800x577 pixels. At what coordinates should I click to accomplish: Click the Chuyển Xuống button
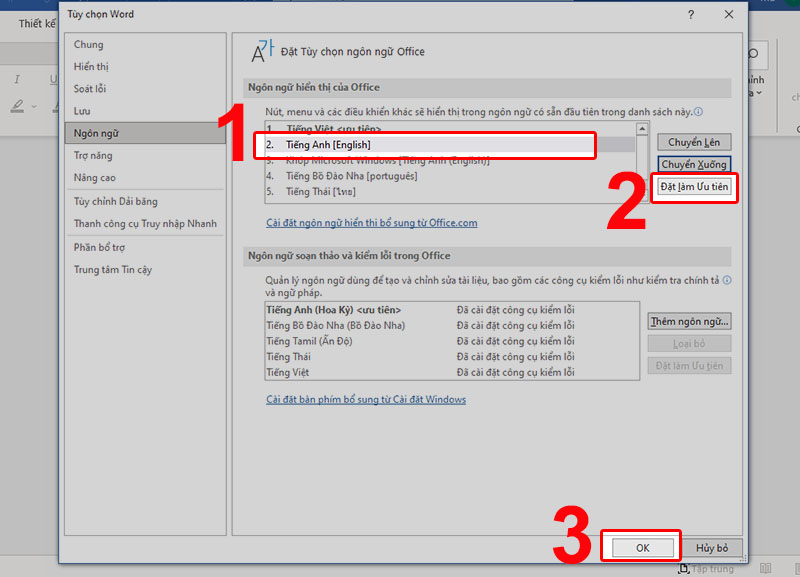pos(694,164)
